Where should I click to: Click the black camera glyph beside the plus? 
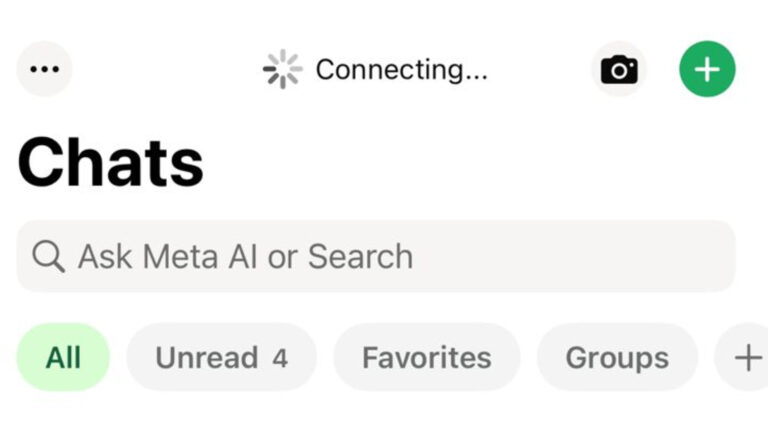point(619,70)
